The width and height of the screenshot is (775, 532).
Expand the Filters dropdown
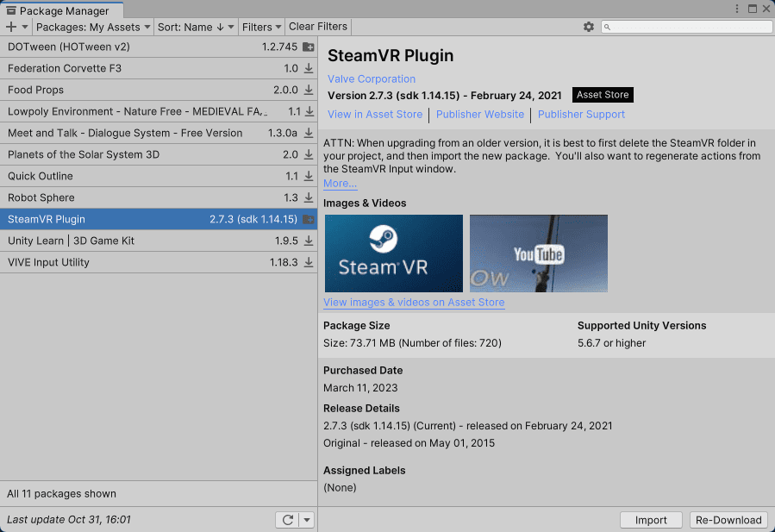262,27
